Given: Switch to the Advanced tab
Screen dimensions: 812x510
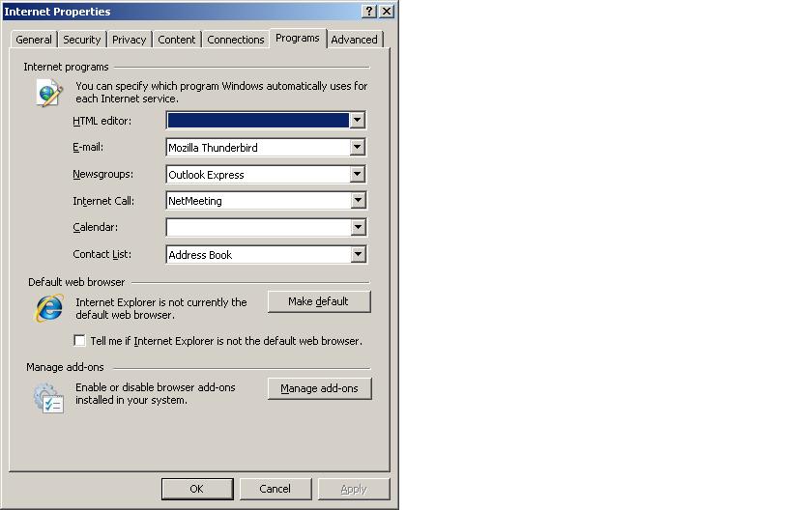Looking at the screenshot, I should pos(354,40).
